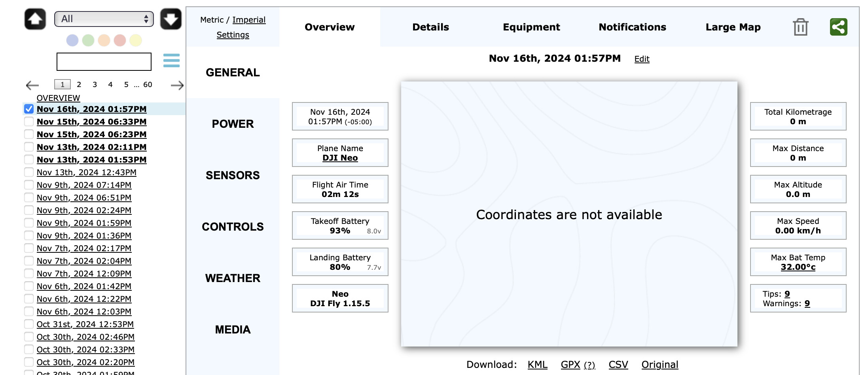868x375 pixels.
Task: Open the Equipment tab
Action: [x=531, y=27]
